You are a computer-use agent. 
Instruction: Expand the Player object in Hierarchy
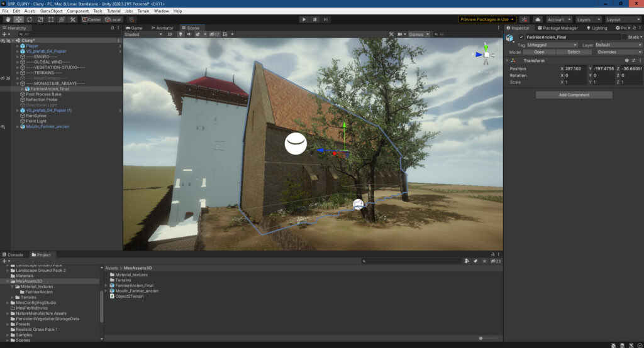(x=18, y=46)
